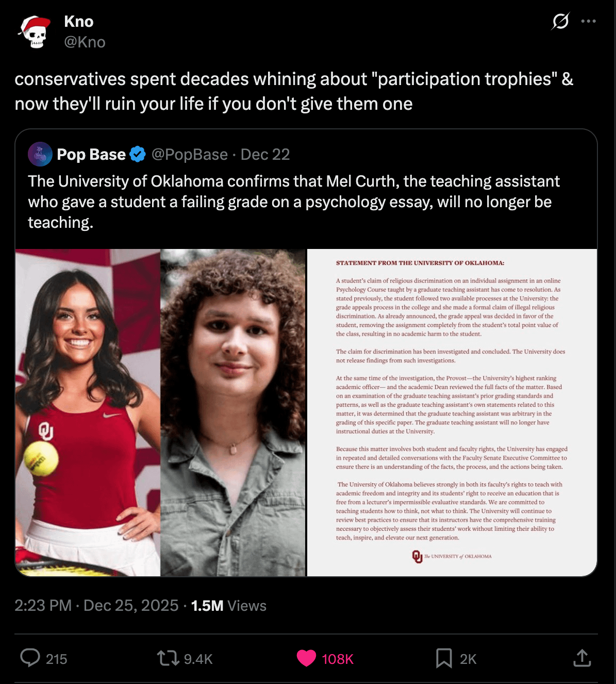Image resolution: width=616 pixels, height=684 pixels.
Task: Open the @PopBase handle
Action: [190, 154]
